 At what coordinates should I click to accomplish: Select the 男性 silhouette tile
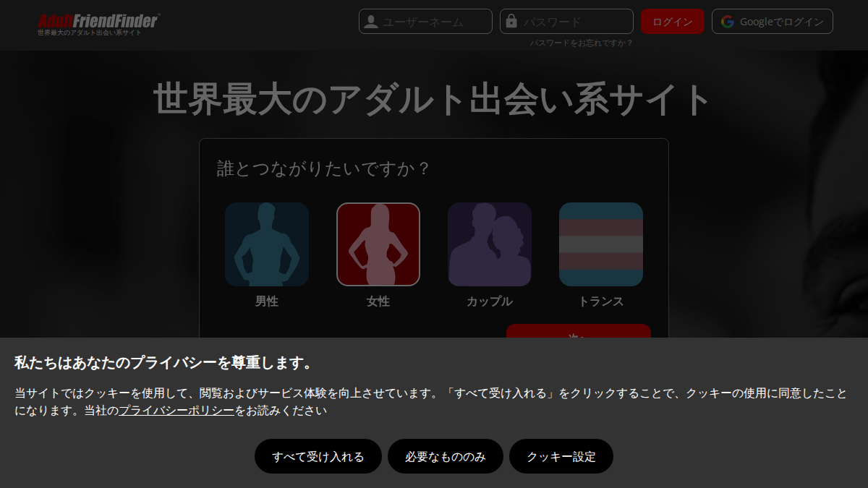pyautogui.click(x=267, y=244)
